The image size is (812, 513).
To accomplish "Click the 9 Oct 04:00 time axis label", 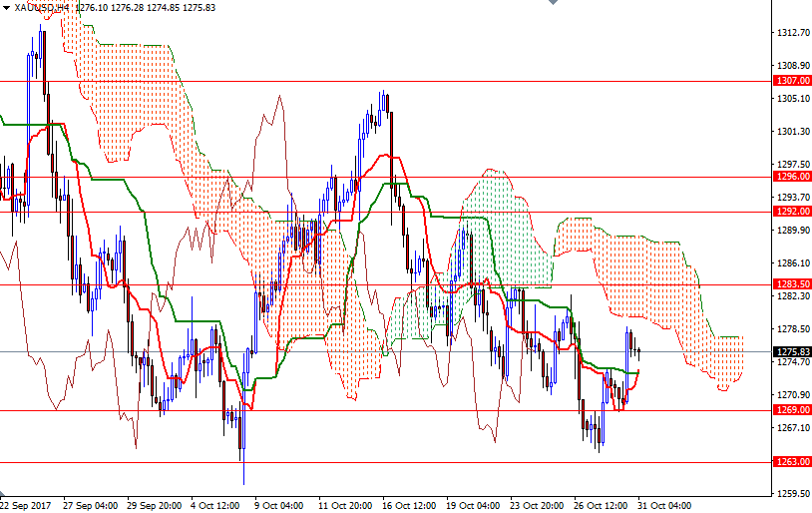I will (x=278, y=505).
